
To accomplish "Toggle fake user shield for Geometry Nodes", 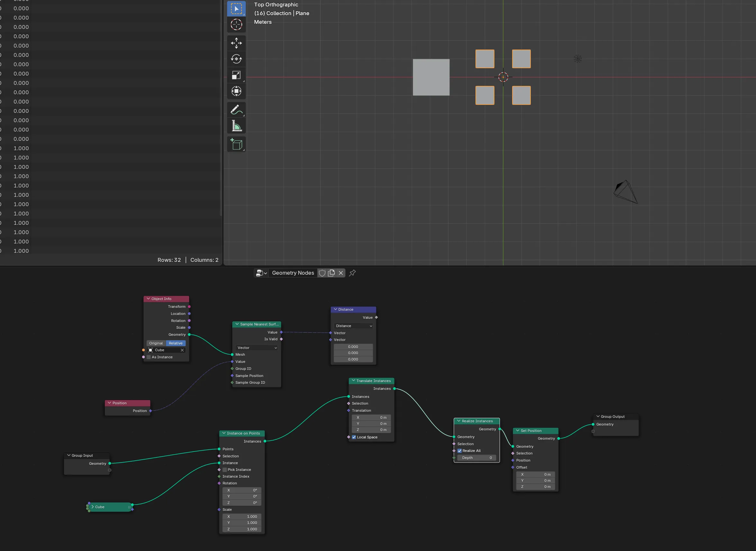I will pyautogui.click(x=322, y=273).
